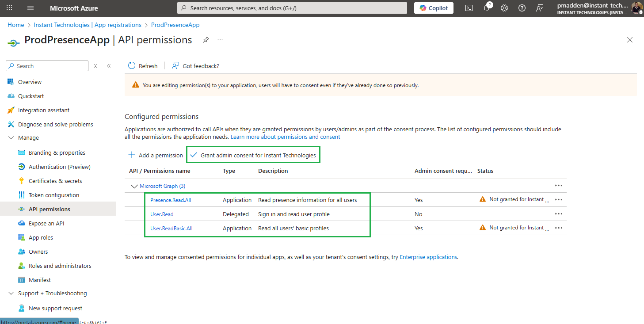Image resolution: width=644 pixels, height=324 pixels.
Task: Collapse the Microsoft Graph (3) group
Action: (x=134, y=186)
